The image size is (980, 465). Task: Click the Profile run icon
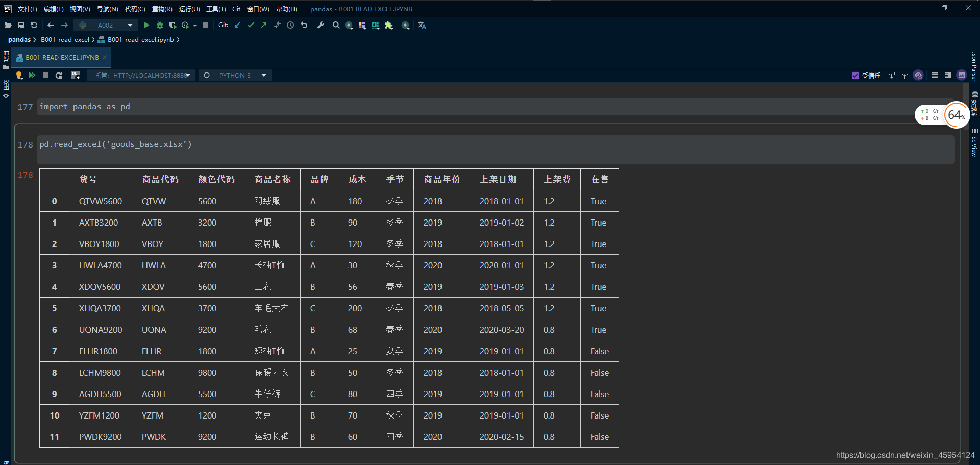(x=185, y=25)
